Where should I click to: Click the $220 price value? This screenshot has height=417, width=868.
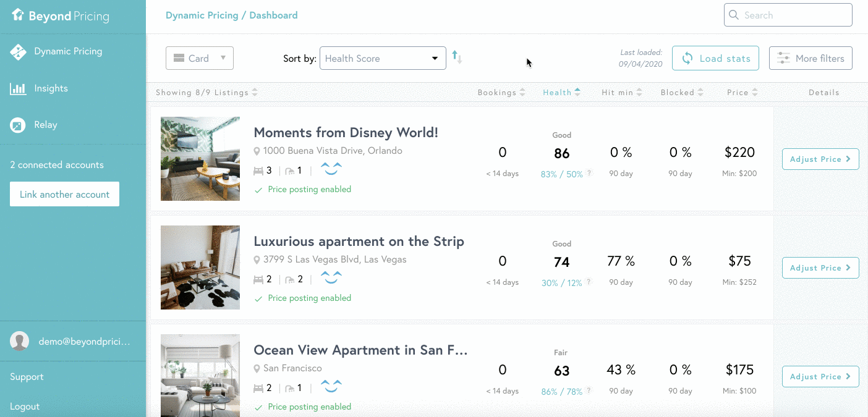[x=739, y=152]
